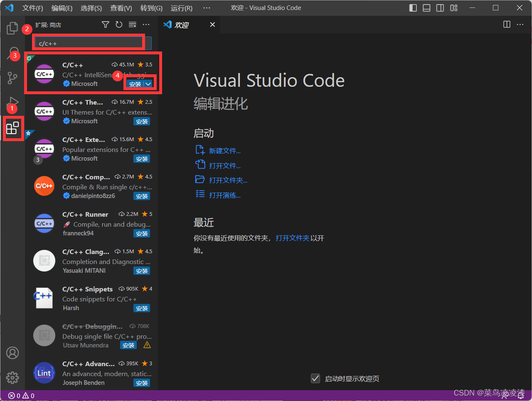Open the Source Control view

point(12,78)
